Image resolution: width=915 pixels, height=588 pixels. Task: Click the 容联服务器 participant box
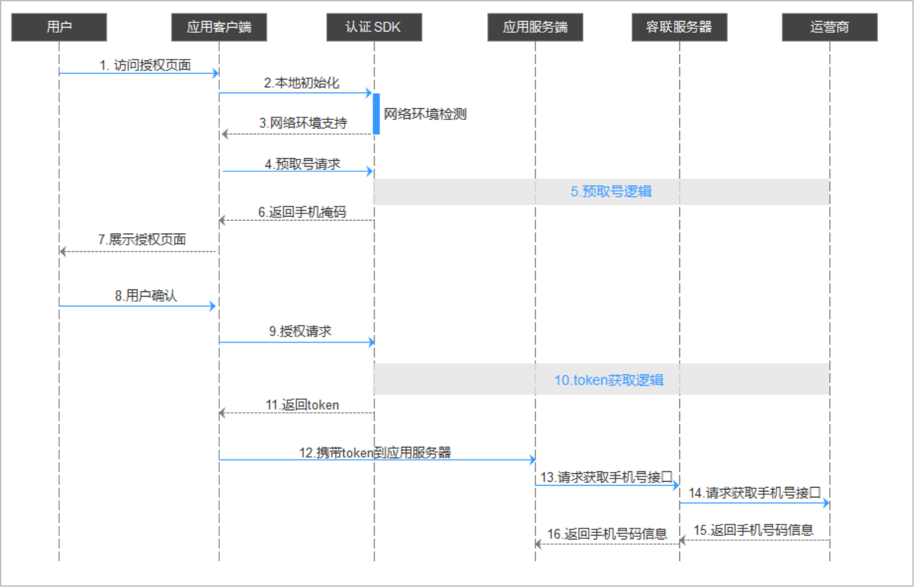[x=679, y=28]
